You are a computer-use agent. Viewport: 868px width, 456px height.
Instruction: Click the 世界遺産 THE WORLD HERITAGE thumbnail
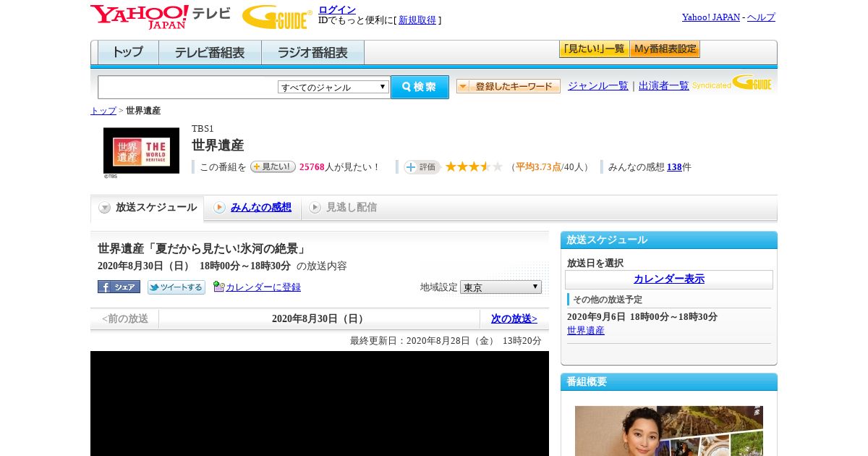(141, 151)
